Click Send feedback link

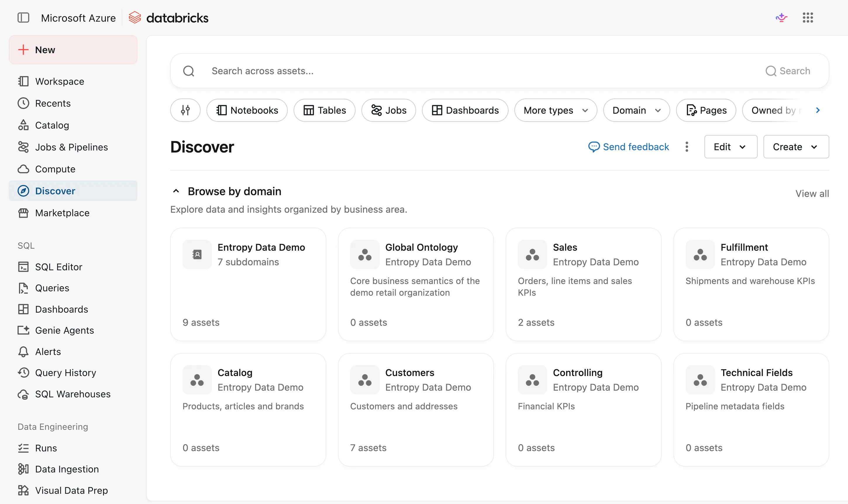629,147
